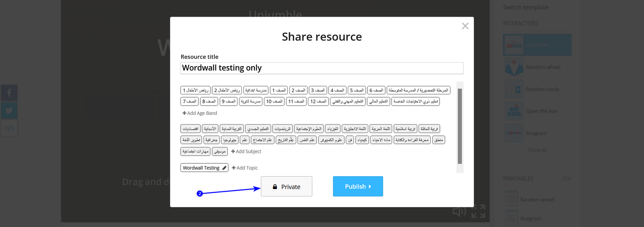Share on Twitter via sidebar icon
Image resolution: width=644 pixels, height=227 pixels.
click(x=9, y=110)
